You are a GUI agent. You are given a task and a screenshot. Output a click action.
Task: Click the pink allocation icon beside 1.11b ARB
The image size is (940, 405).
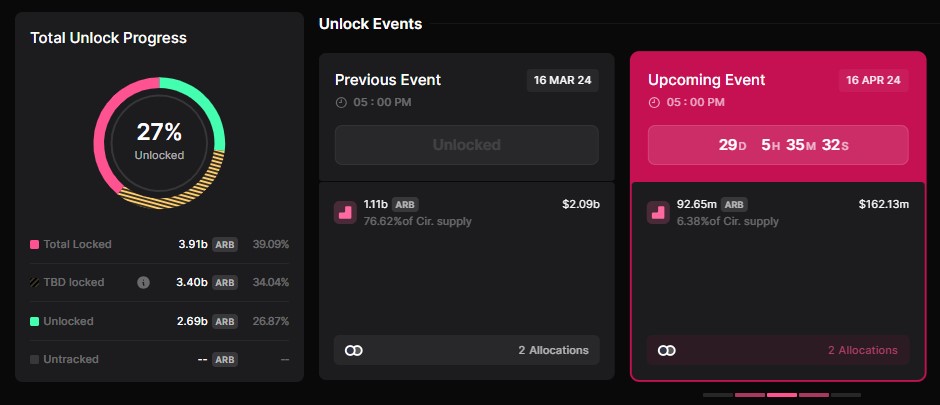point(345,213)
